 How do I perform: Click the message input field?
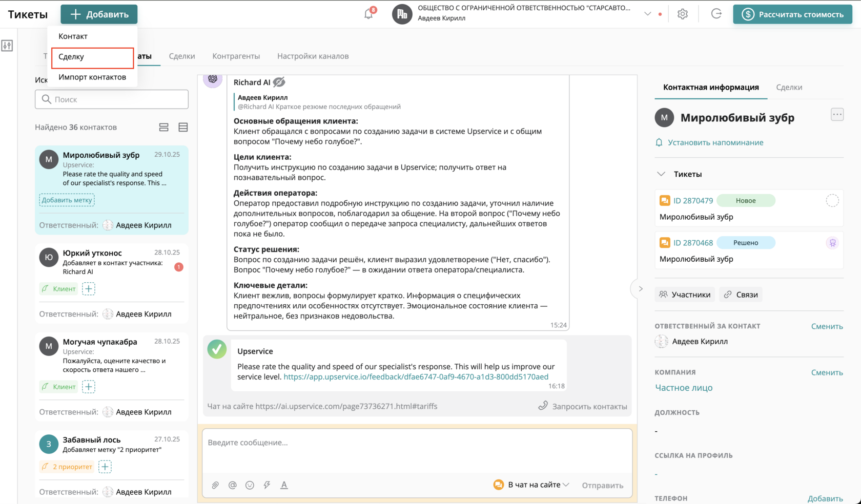(417, 451)
